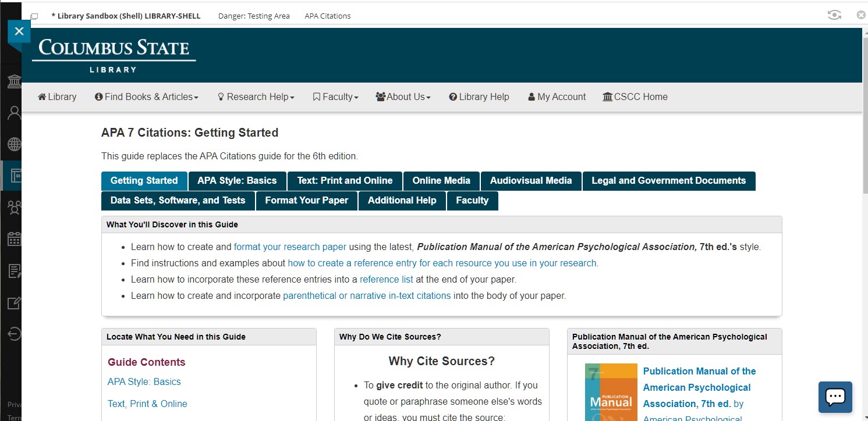
Task: Click the small window icon beside course title
Action: coord(34,16)
